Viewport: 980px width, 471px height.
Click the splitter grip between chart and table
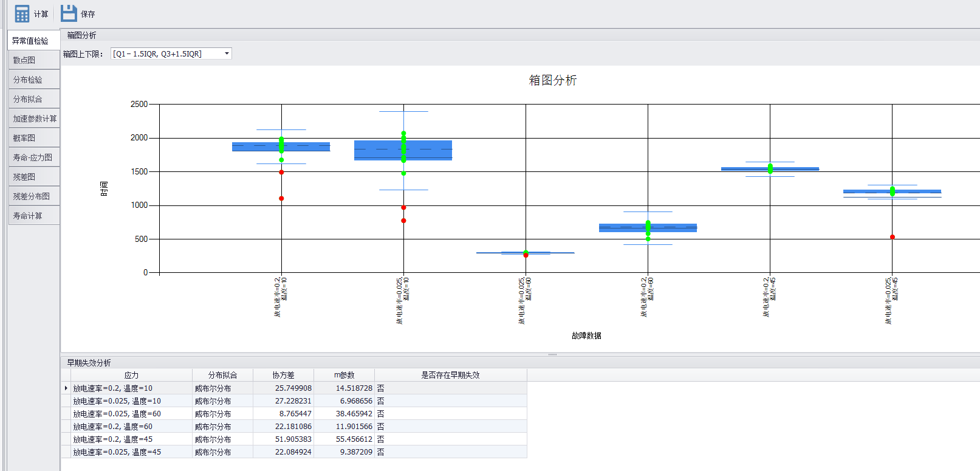click(552, 354)
